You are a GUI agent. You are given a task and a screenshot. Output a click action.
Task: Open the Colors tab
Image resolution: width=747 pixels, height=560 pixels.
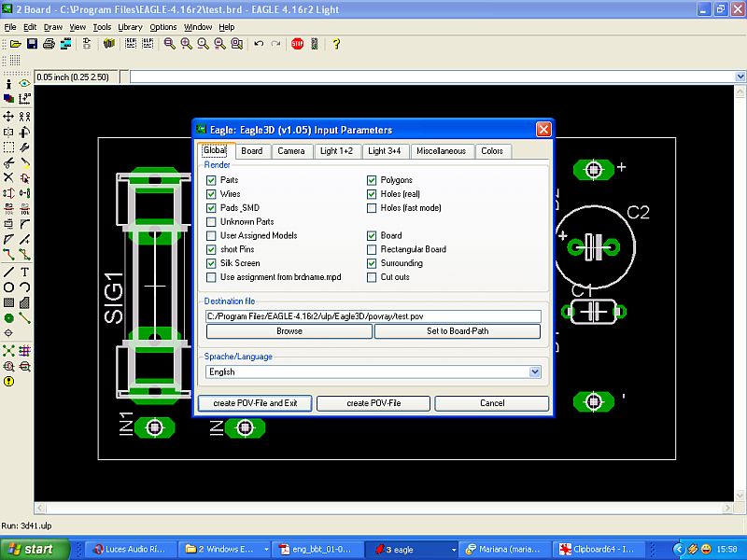click(x=492, y=151)
